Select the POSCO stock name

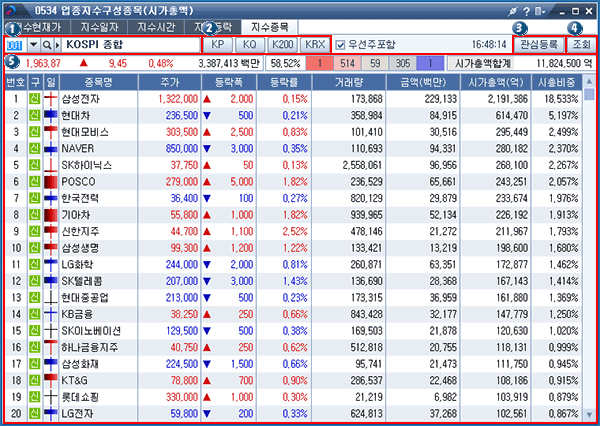78,182
